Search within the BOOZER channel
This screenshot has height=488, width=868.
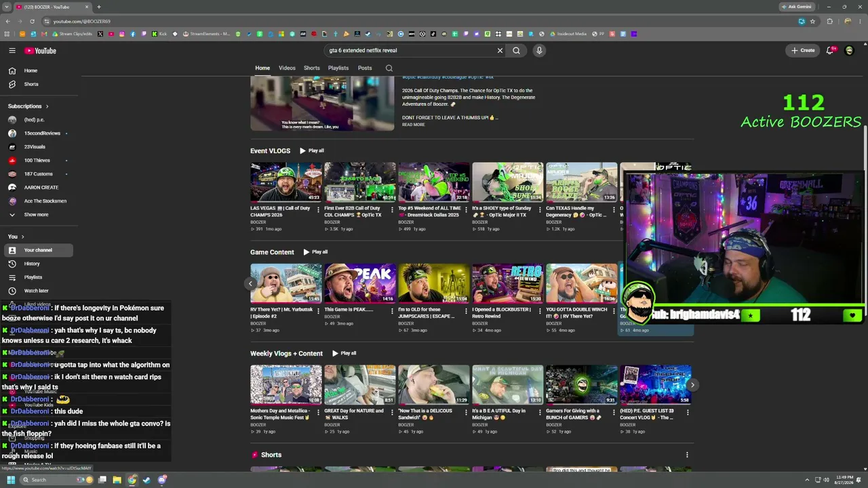tap(389, 68)
